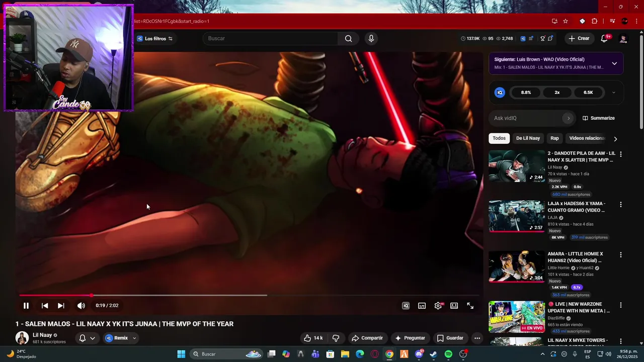Click into the Buscar search field
Screen dimensions: 644x362
click(x=271, y=39)
